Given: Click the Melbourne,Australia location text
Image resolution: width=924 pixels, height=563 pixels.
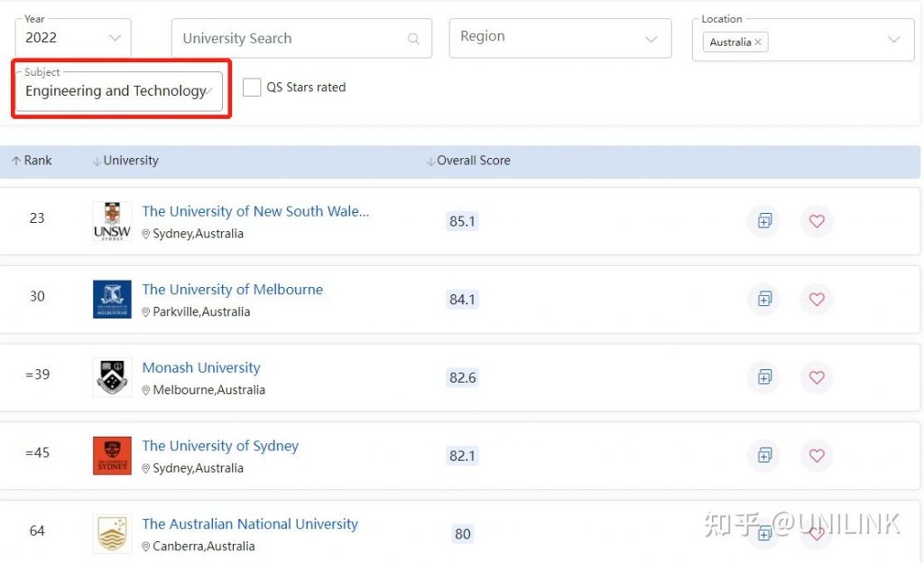Looking at the screenshot, I should (x=209, y=390).
